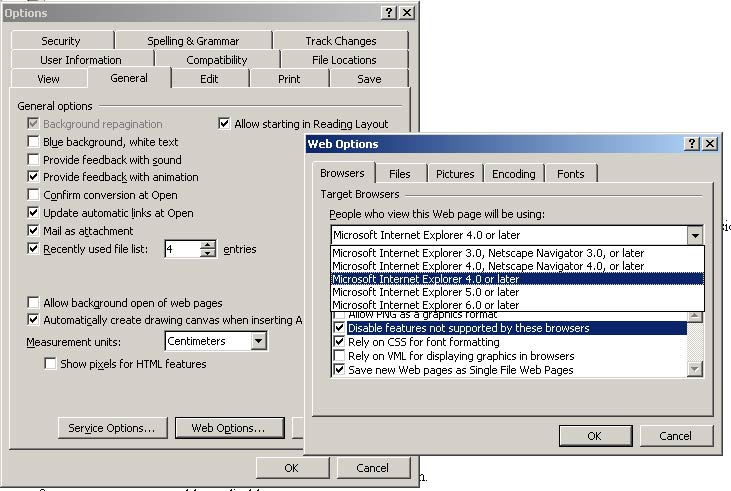Click the Service Options button
Image resolution: width=731 pixels, height=491 pixels.
click(x=111, y=428)
